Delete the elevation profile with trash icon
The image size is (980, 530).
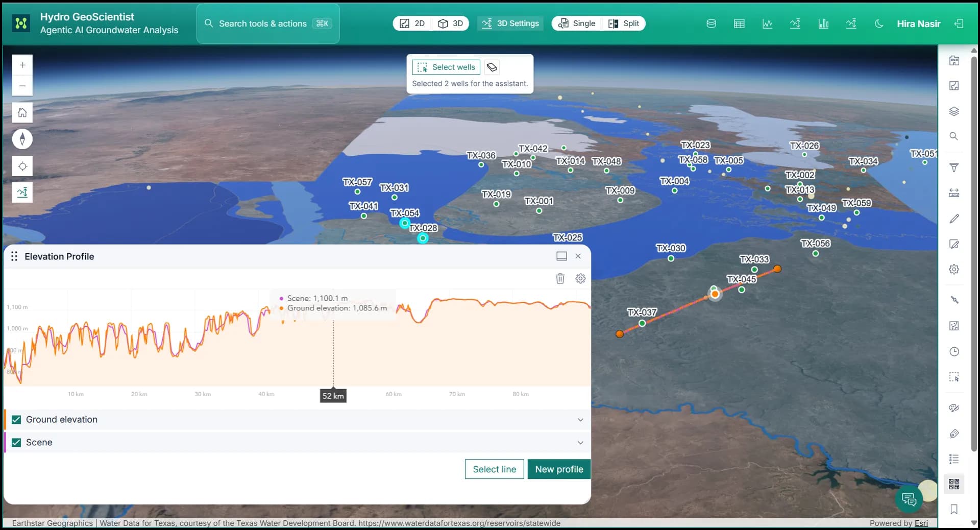pos(560,278)
